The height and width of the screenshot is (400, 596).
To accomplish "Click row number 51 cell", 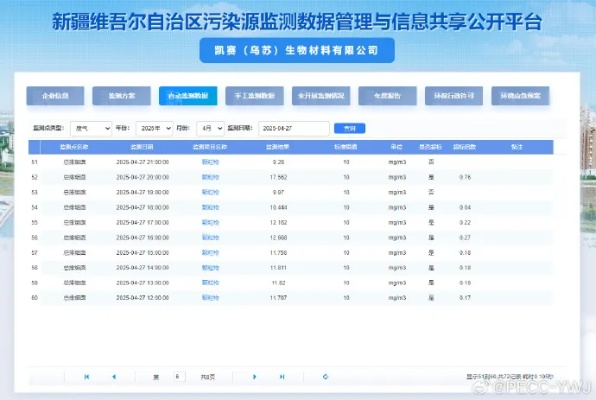I will (35, 162).
